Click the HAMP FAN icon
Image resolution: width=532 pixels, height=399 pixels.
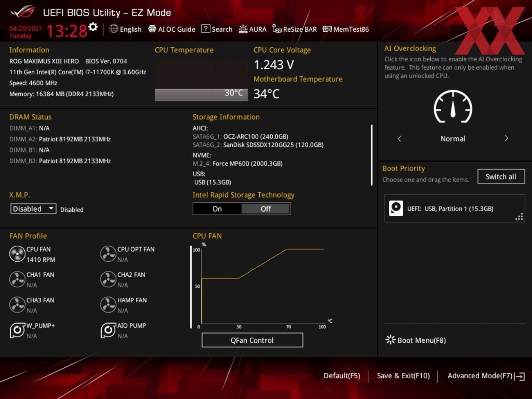(x=108, y=305)
